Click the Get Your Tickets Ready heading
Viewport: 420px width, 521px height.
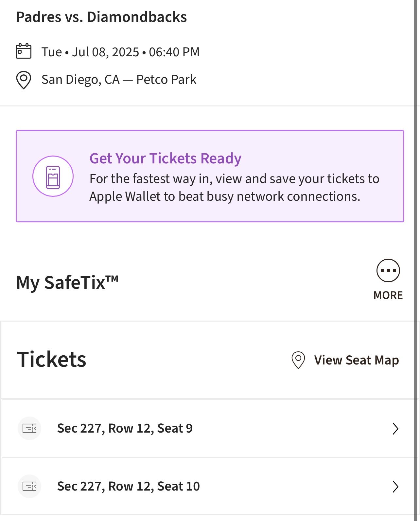(x=166, y=158)
